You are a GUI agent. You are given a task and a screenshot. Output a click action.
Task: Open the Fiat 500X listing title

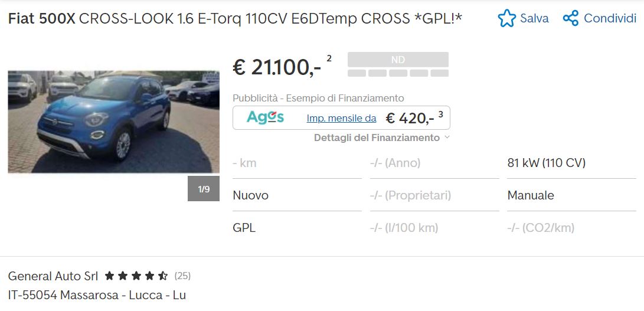click(x=235, y=18)
